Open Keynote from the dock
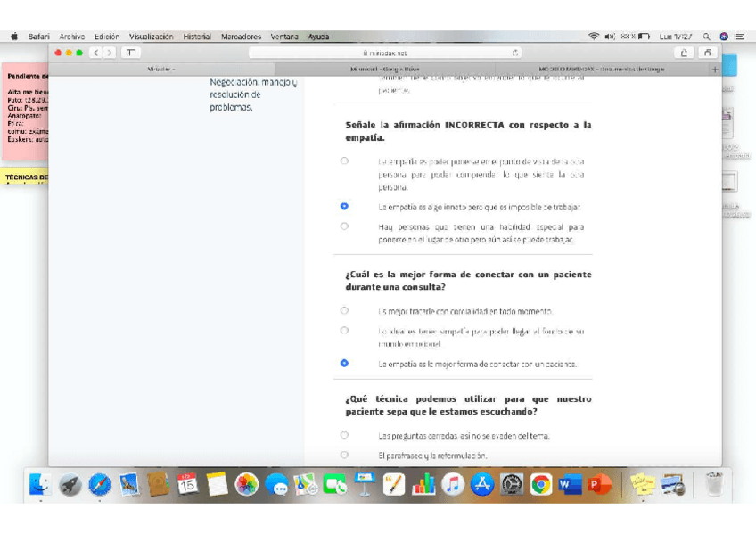The height and width of the screenshot is (534, 756). (365, 484)
